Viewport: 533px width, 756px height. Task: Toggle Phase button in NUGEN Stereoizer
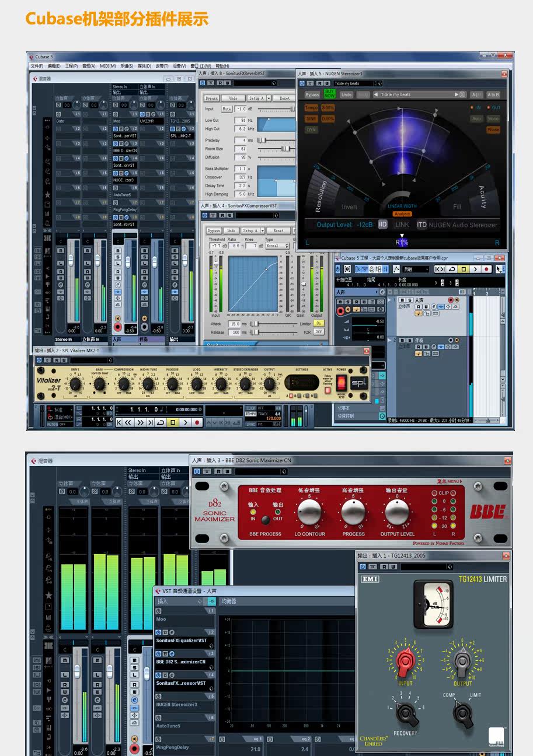coord(493,129)
